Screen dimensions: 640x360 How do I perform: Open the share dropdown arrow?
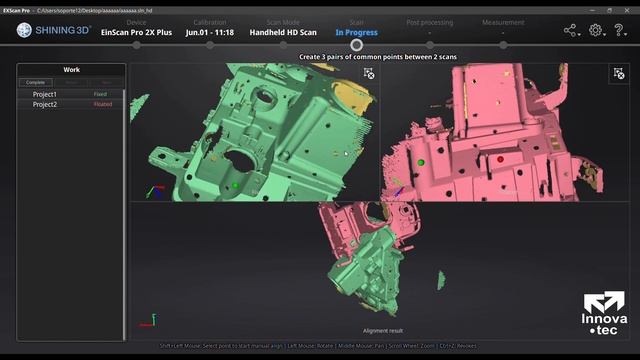(x=579, y=35)
